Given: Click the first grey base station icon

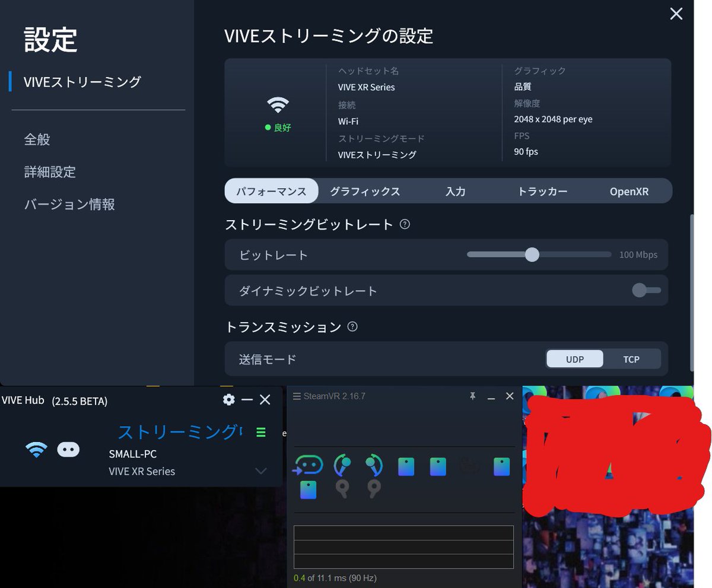Looking at the screenshot, I should point(342,489).
